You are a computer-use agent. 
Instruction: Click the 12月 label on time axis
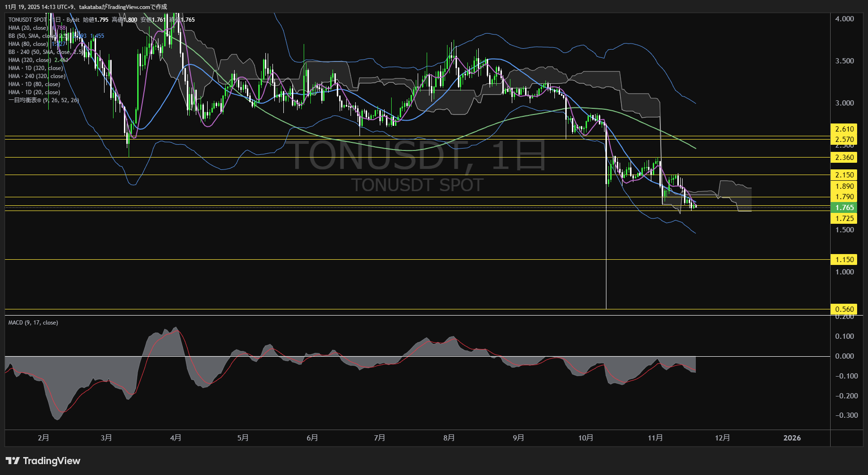point(722,438)
